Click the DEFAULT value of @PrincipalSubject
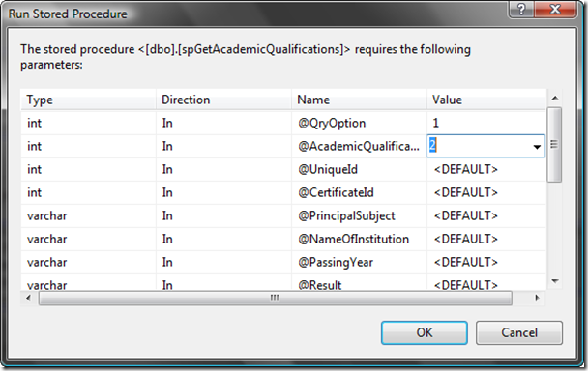The image size is (588, 371). [x=486, y=215]
